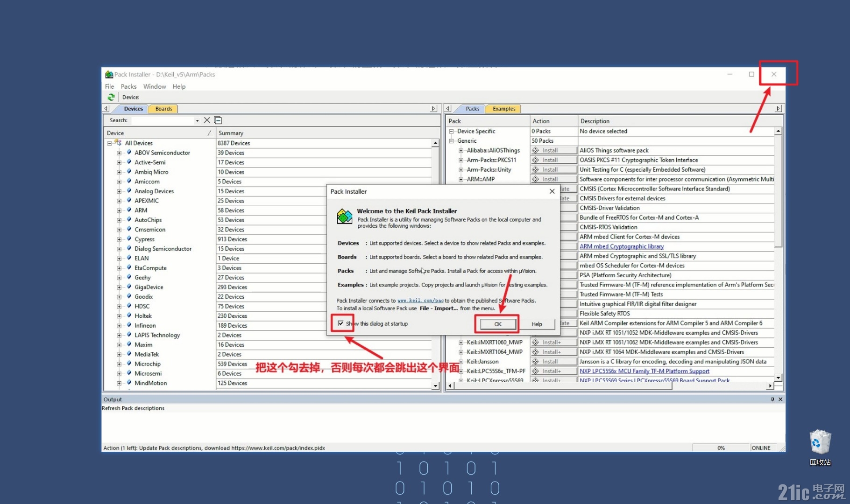
Task: Select the MindMotion tree row
Action: [x=150, y=383]
